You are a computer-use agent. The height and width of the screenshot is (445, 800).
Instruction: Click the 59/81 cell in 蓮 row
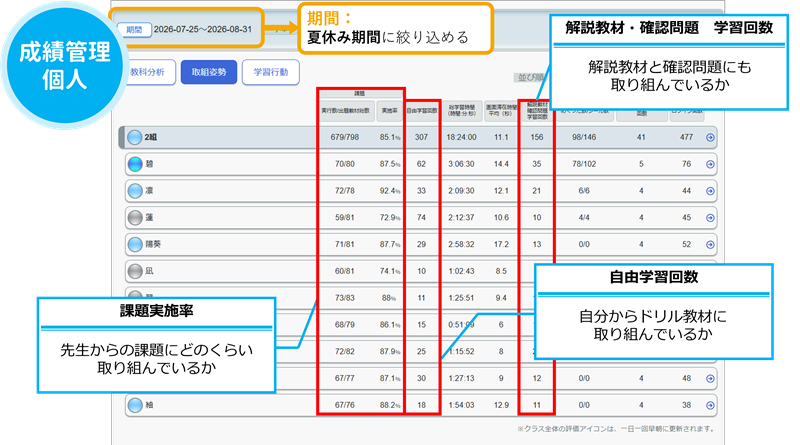[x=345, y=218]
